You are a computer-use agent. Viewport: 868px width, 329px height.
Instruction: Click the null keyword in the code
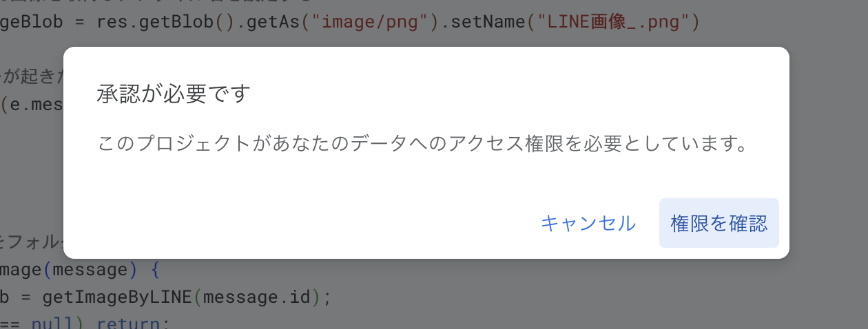(x=54, y=323)
